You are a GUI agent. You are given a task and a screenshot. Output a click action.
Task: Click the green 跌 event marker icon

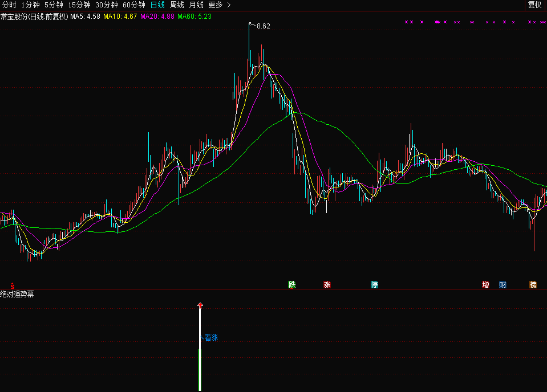point(292,284)
